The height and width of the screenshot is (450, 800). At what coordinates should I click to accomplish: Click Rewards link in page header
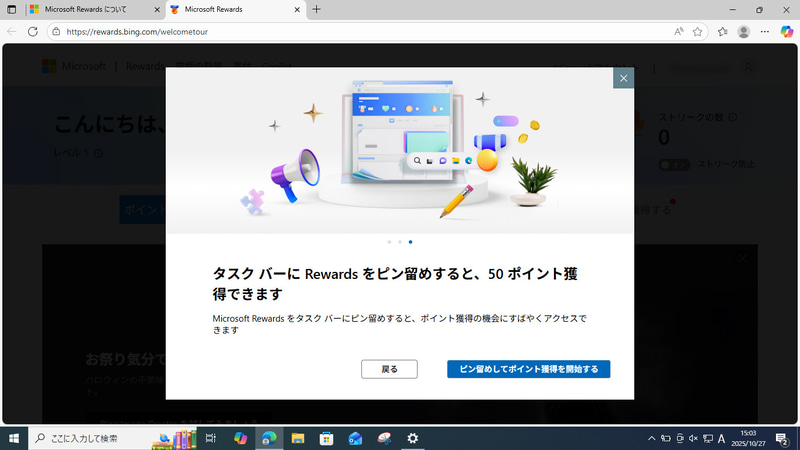coord(145,66)
